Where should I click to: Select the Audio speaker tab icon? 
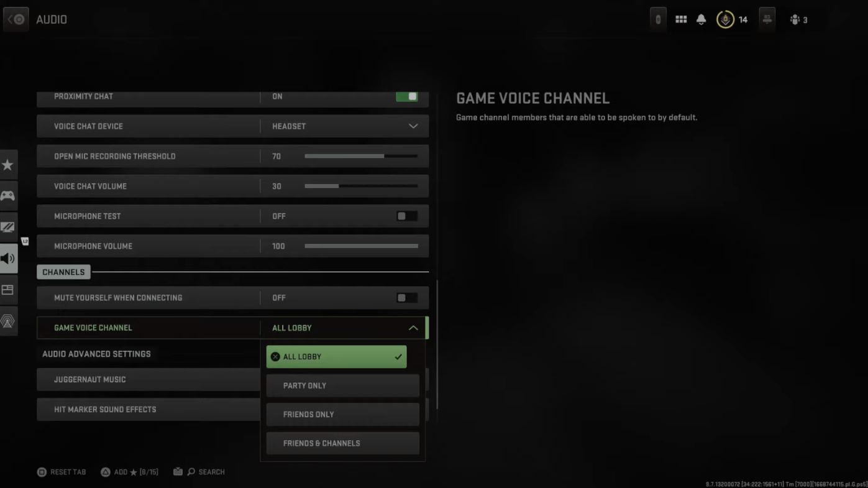click(8, 259)
